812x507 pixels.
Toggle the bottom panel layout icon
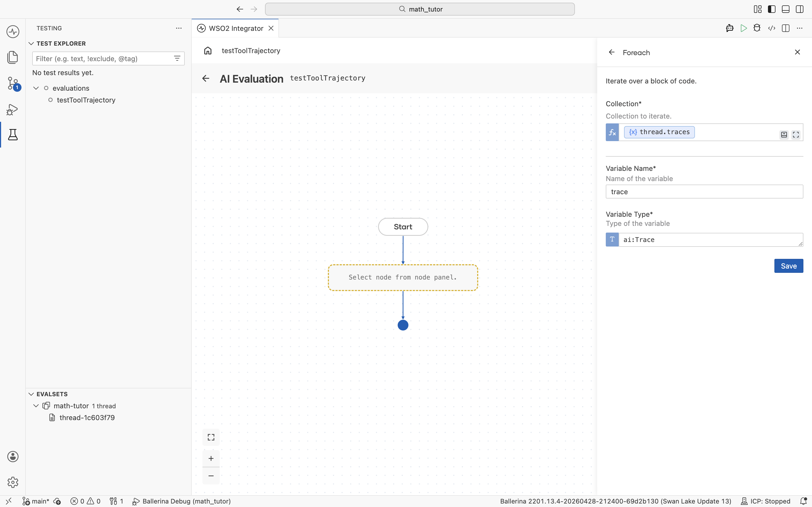coord(785,9)
